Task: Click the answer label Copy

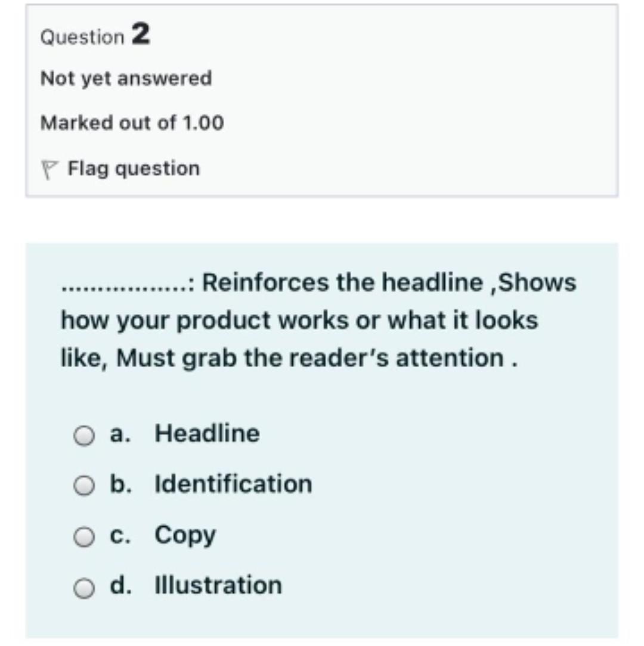Action: coord(185,535)
